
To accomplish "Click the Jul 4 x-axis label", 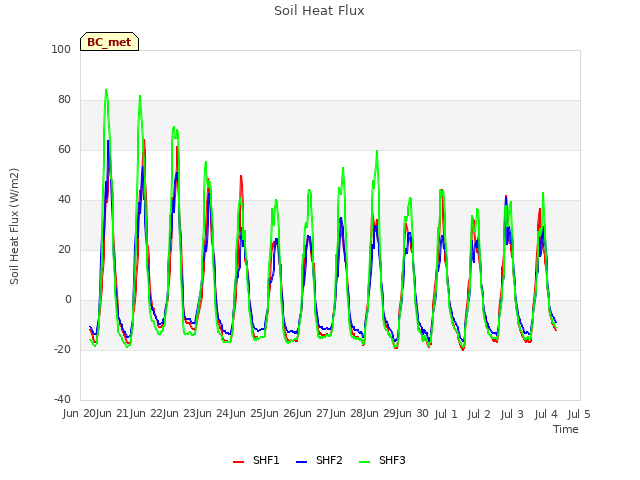I will [546, 415].
